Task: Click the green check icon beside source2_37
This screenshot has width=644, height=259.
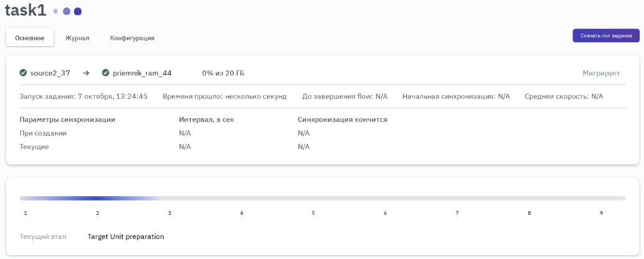Action: tap(23, 73)
